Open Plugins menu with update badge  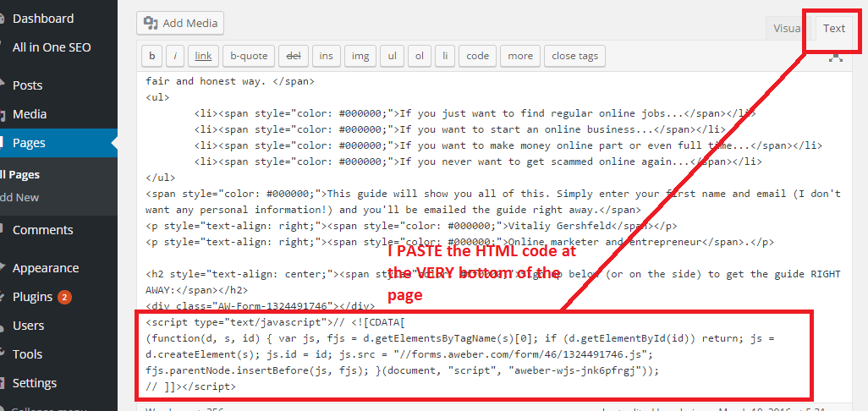coord(32,297)
